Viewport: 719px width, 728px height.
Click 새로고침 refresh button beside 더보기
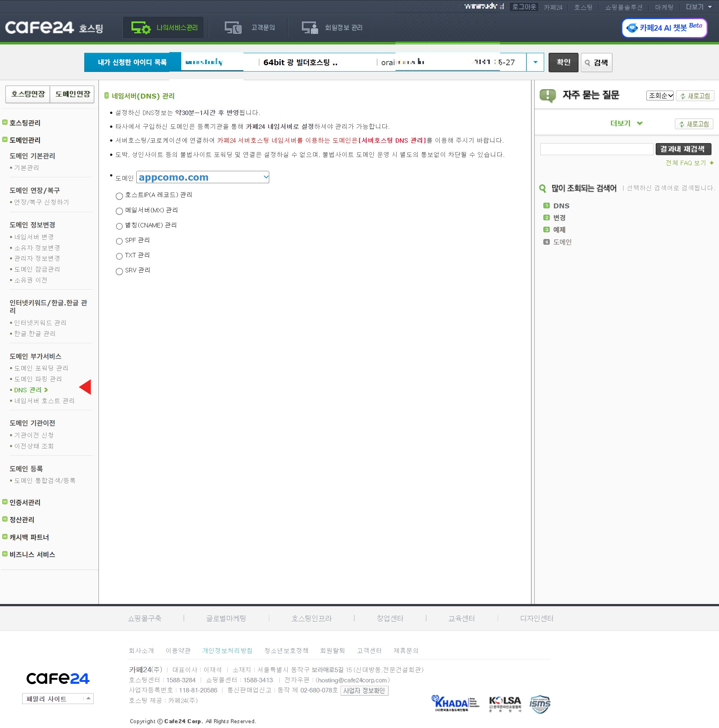pos(694,124)
